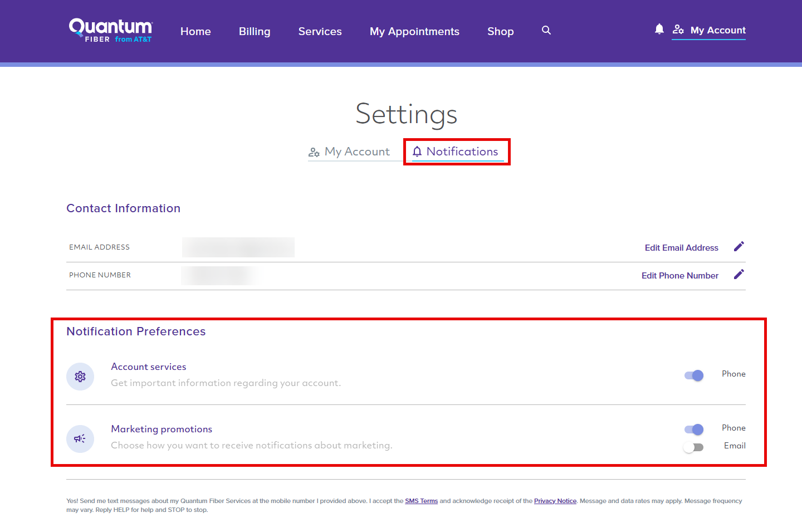Go to Home in navigation
The height and width of the screenshot is (532, 802).
195,32
